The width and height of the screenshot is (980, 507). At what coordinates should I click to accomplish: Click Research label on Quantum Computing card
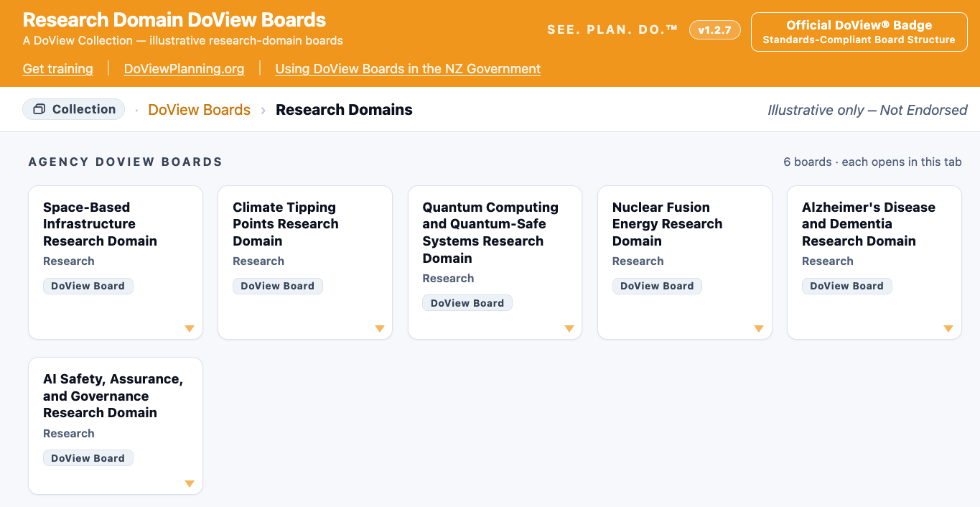(x=448, y=279)
